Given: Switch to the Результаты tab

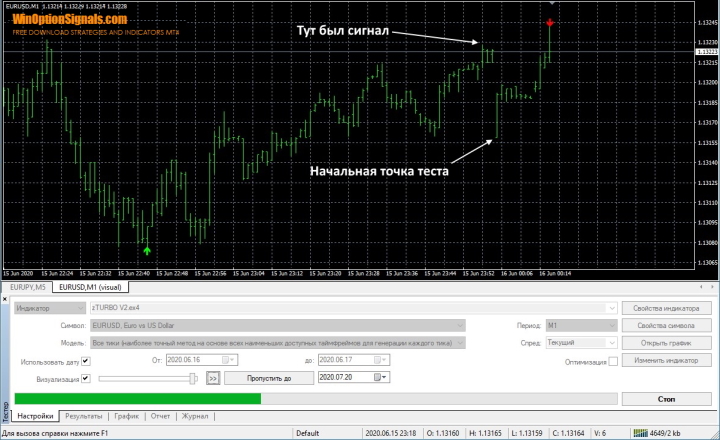Looking at the screenshot, I should pos(83,414).
